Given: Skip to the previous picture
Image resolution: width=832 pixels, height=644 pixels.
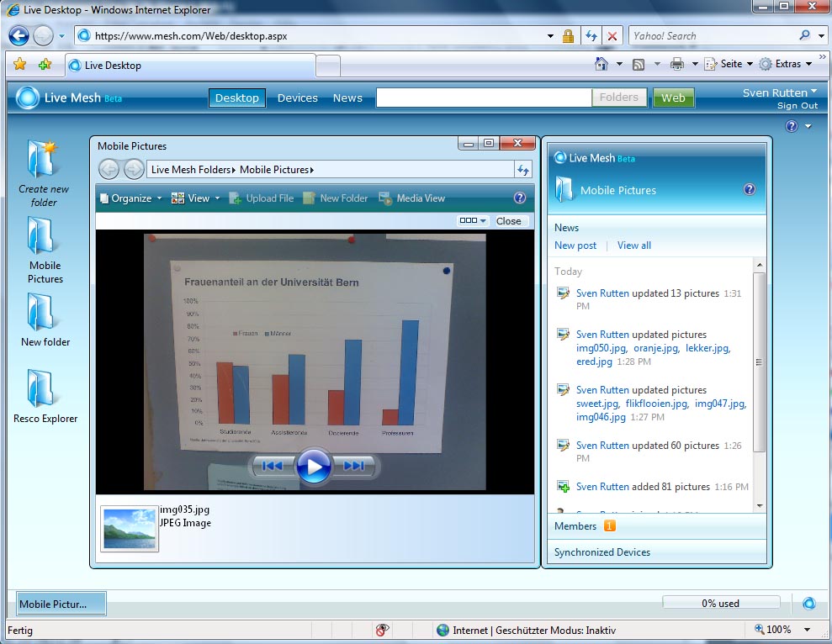Looking at the screenshot, I should tap(273, 466).
